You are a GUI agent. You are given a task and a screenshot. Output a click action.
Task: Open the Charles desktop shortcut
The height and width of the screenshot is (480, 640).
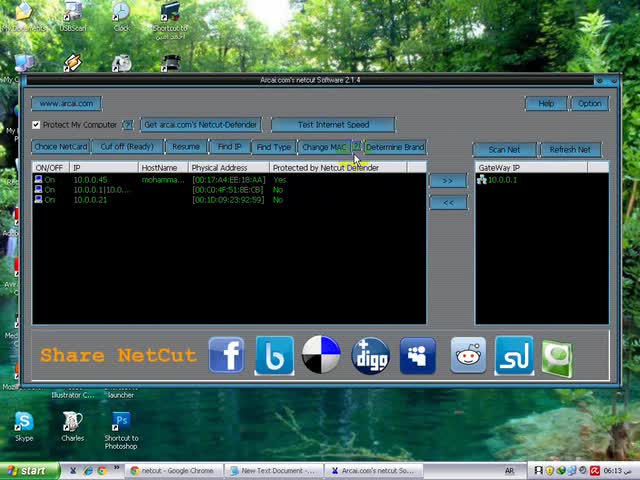coord(73,427)
